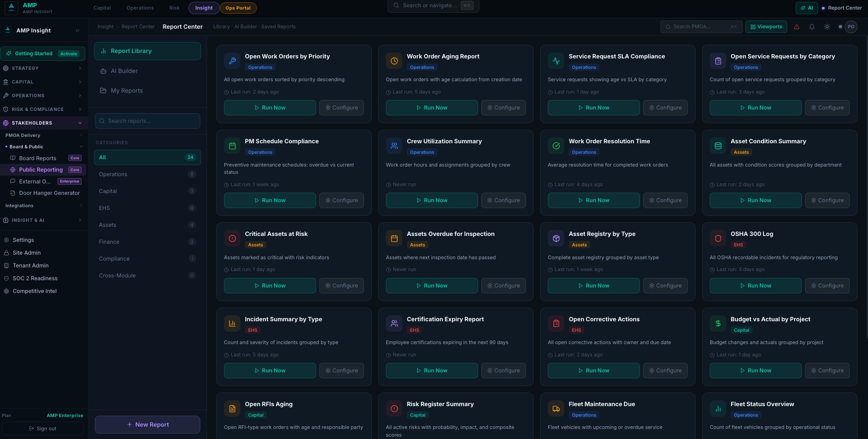The image size is (868, 439).
Task: Toggle the sun theme icon
Action: tap(827, 27)
